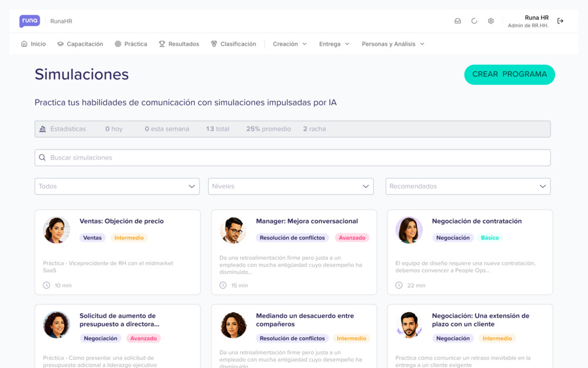Click Intermedio tag on Mediando card
Screen dimensions: 588x368
click(352, 339)
